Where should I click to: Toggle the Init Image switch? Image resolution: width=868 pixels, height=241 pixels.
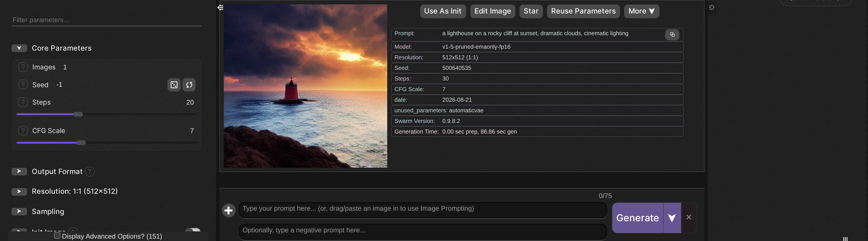click(x=193, y=231)
